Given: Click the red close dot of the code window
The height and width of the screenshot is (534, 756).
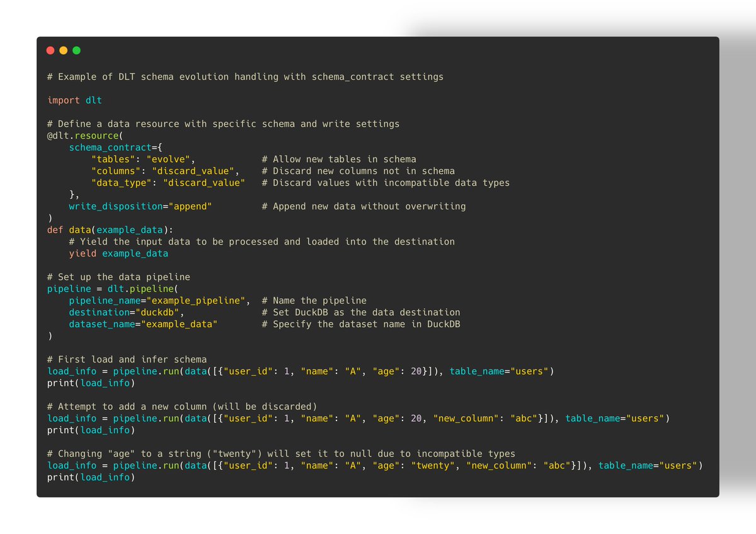Looking at the screenshot, I should (x=50, y=50).
